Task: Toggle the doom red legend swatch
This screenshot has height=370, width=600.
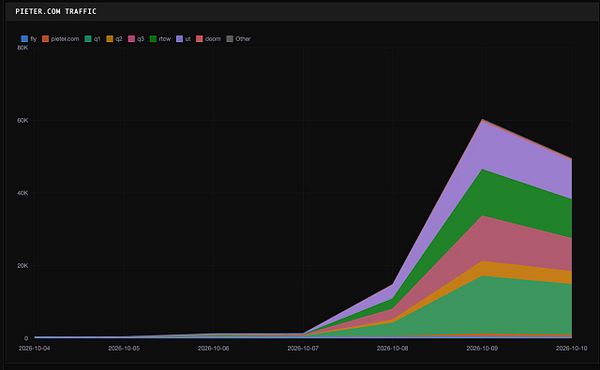Action: [199, 39]
